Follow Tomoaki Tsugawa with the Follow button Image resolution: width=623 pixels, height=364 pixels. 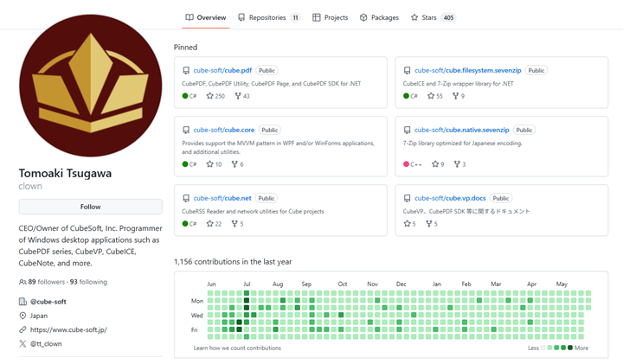91,207
